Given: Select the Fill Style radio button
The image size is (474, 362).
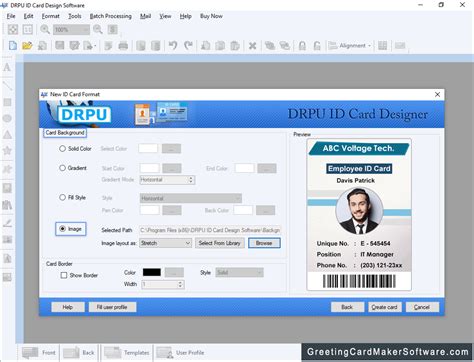Looking at the screenshot, I should 62,197.
